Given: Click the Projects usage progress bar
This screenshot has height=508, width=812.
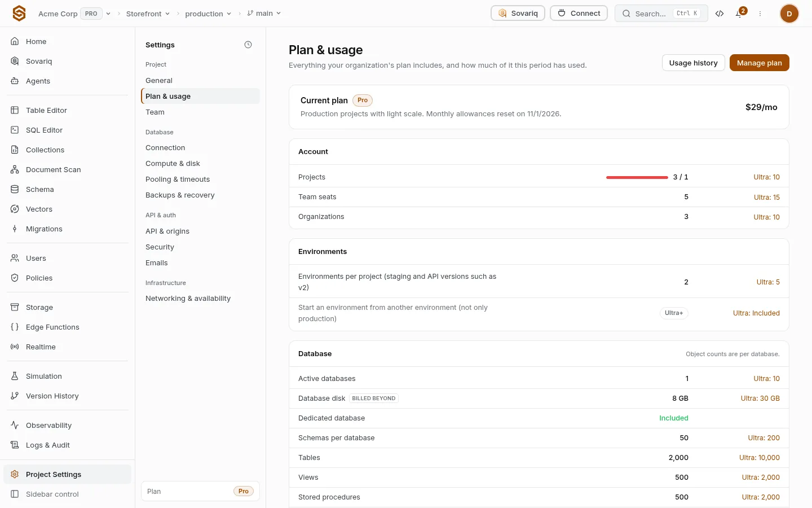Looking at the screenshot, I should click(x=637, y=177).
